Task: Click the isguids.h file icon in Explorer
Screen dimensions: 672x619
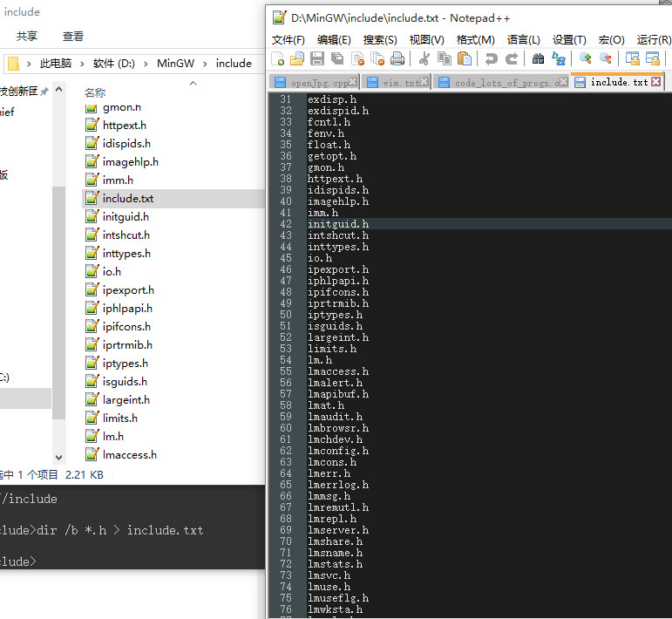Action: click(x=92, y=382)
